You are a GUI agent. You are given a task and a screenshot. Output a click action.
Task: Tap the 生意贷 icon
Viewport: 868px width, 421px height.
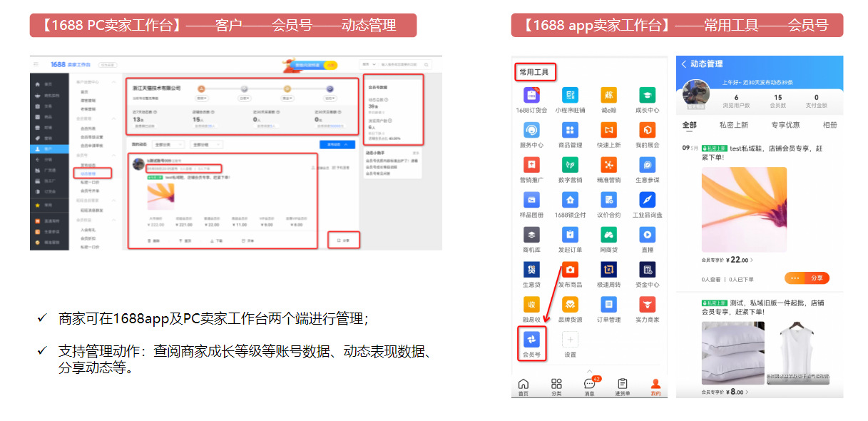(531, 270)
